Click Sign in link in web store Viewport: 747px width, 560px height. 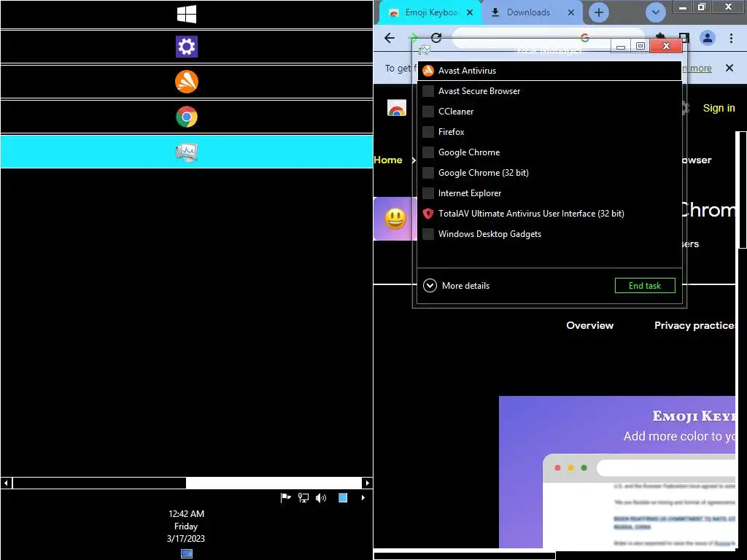(x=719, y=108)
